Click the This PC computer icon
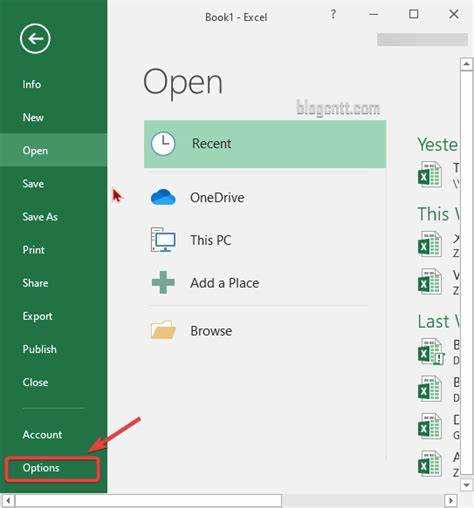 [x=163, y=240]
